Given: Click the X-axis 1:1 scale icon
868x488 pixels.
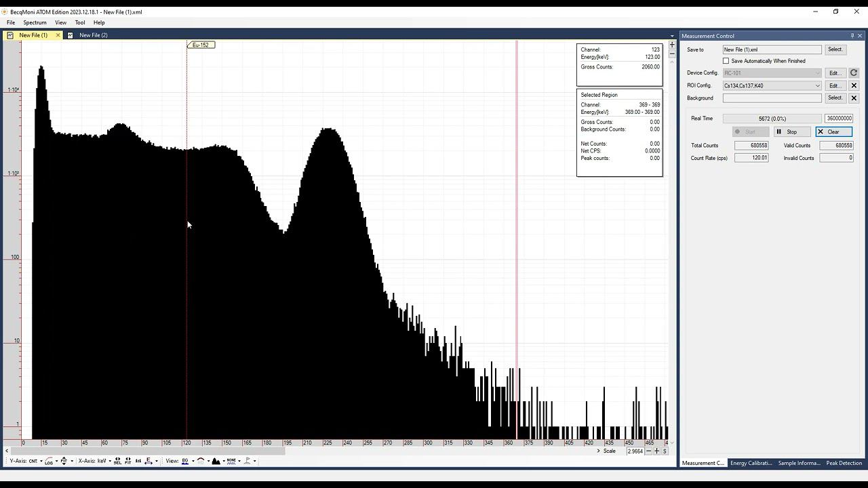Looking at the screenshot, I should 138,461.
